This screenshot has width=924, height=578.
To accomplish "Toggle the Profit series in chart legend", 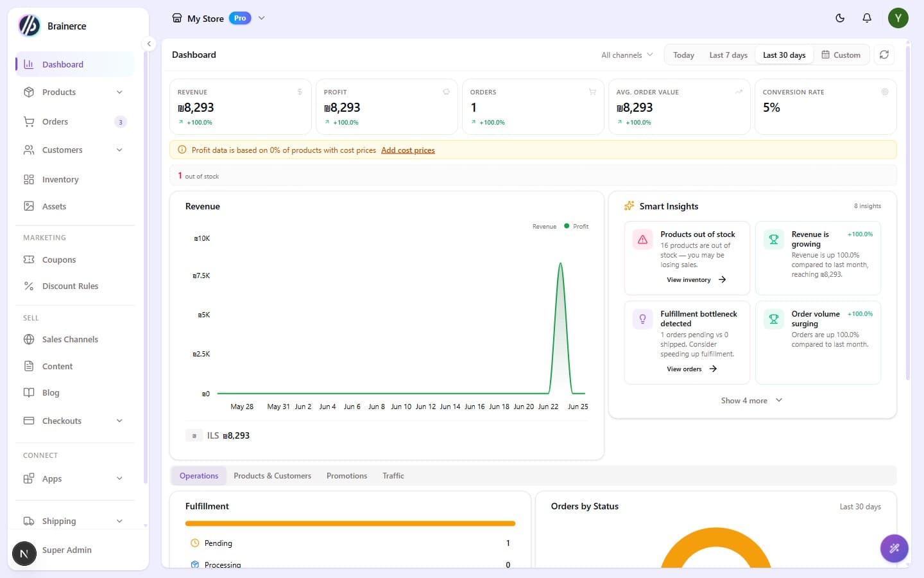I will pos(576,226).
